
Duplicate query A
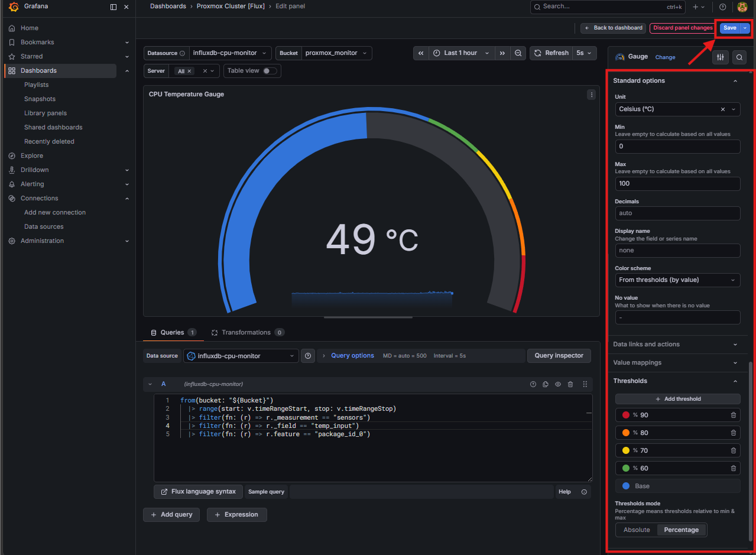point(546,384)
